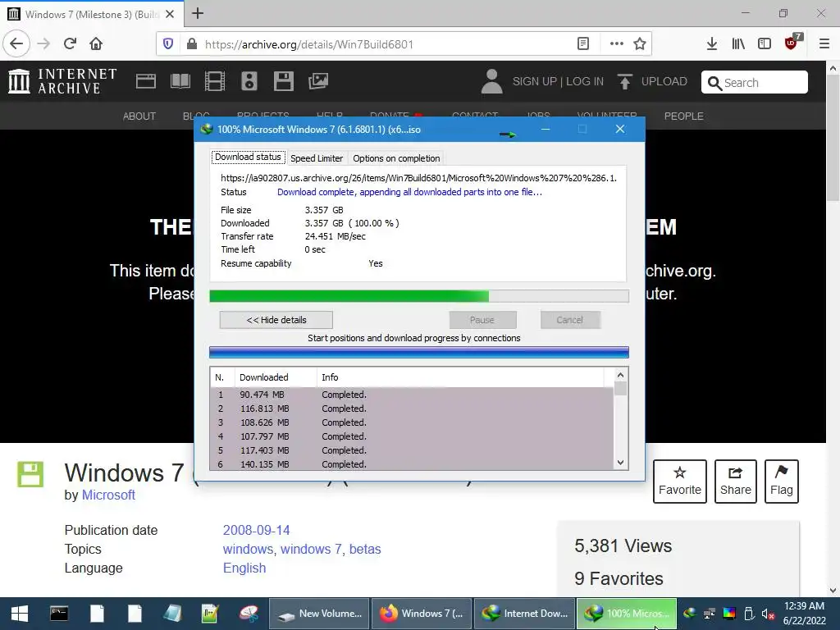Open Internet Archive software floppy icon

283,81
